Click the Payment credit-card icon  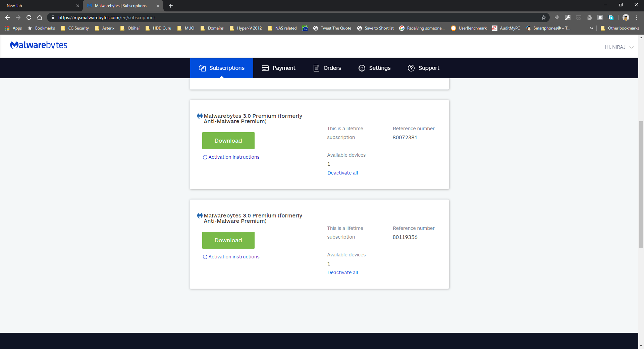click(265, 68)
